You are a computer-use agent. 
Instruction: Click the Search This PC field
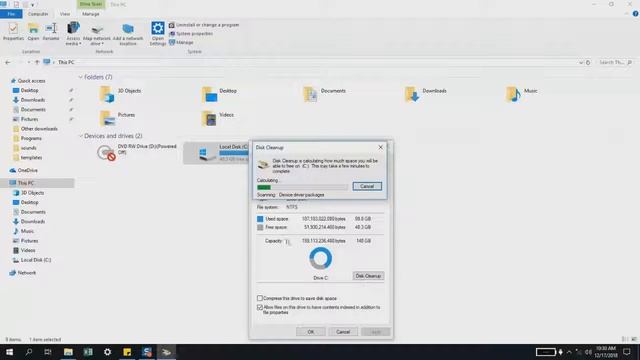click(616, 62)
